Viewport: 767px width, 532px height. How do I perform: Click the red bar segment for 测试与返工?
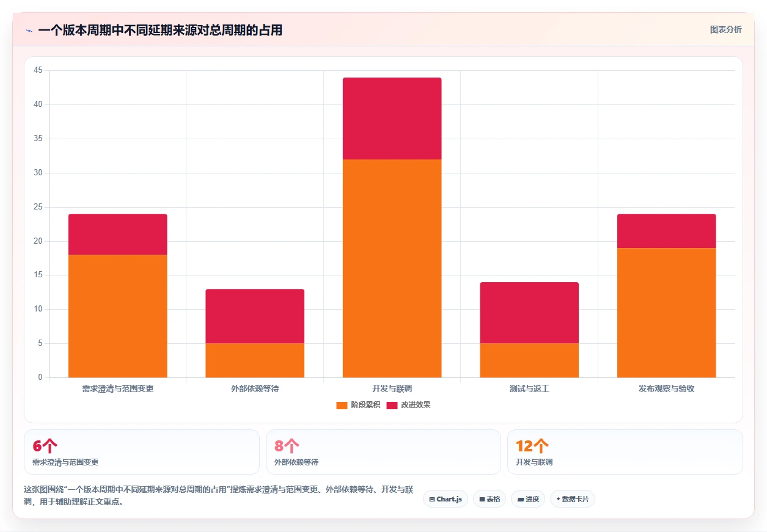529,313
